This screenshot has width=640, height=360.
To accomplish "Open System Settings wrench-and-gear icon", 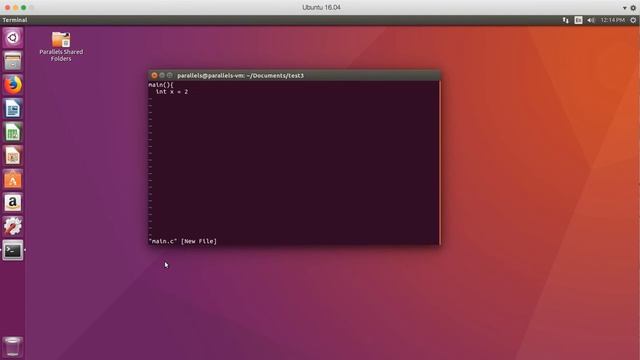I will click(13, 226).
